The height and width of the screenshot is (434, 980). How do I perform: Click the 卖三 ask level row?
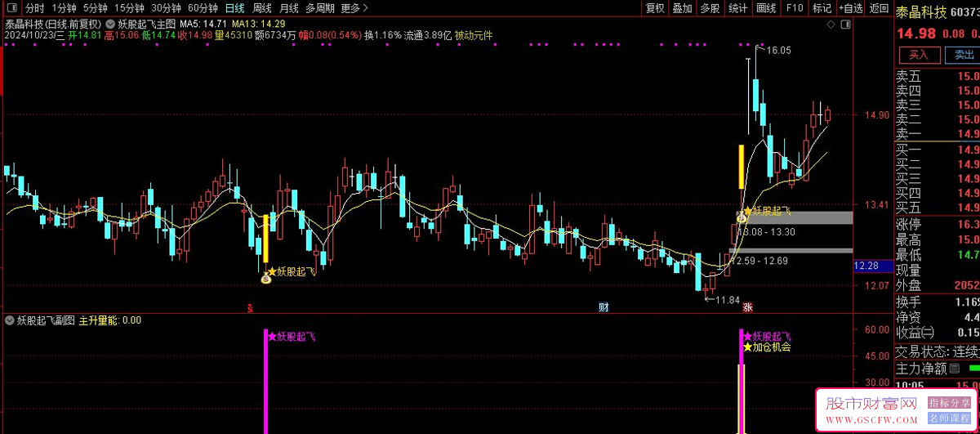[938, 105]
